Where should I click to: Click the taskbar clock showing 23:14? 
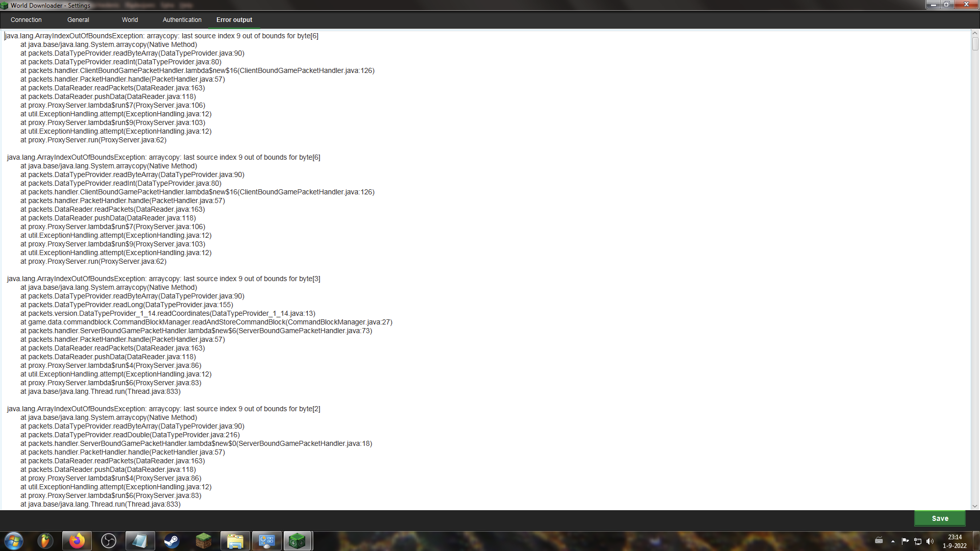click(x=954, y=541)
